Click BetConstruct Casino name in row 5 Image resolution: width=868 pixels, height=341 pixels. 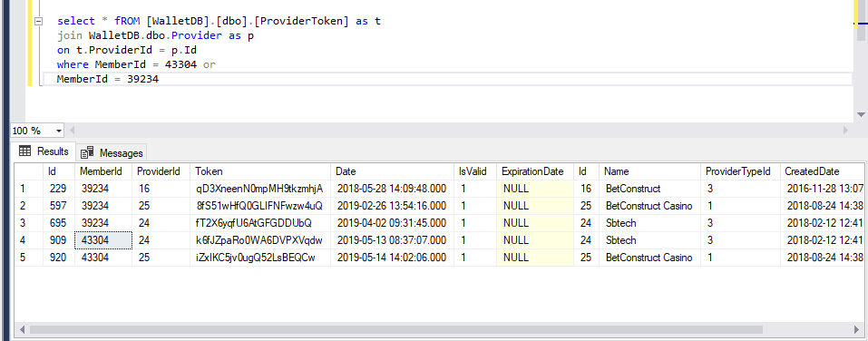pyautogui.click(x=649, y=258)
